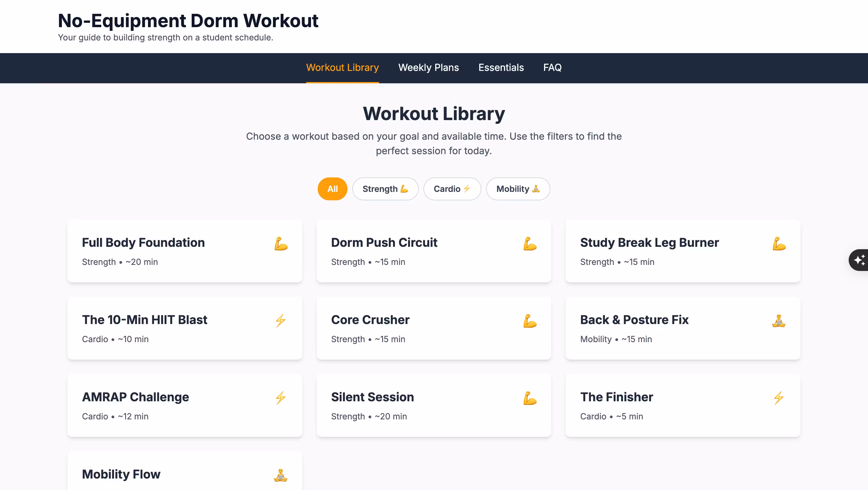Open the sparkle assistant widget at right edge

[x=859, y=260]
